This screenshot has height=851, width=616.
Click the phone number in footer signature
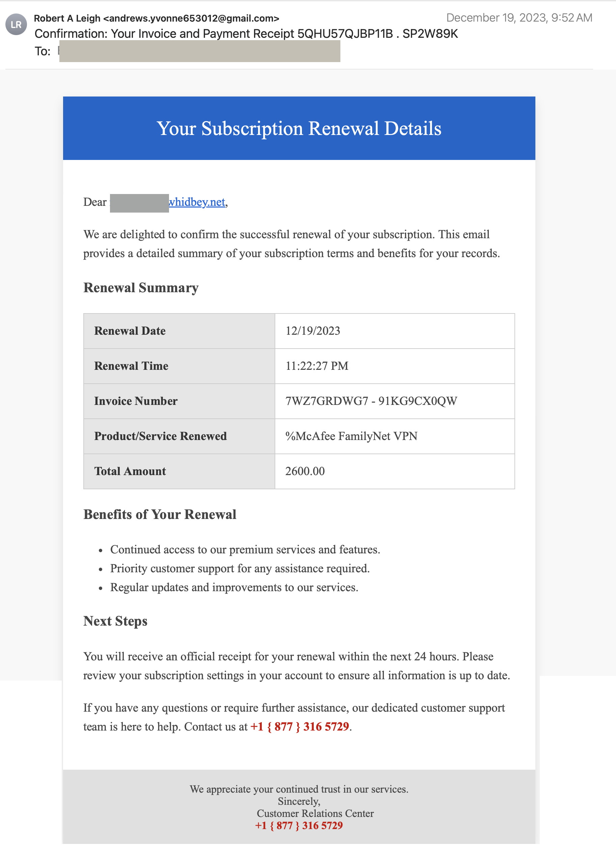(299, 825)
